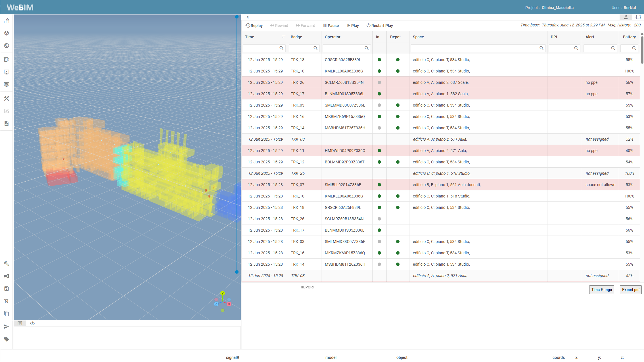Toggle sort on the Time column

(x=283, y=37)
